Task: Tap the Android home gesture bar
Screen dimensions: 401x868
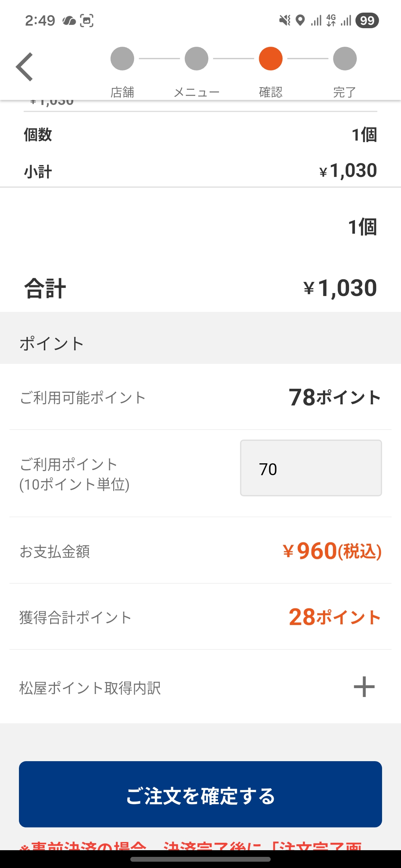Action: tap(200, 859)
